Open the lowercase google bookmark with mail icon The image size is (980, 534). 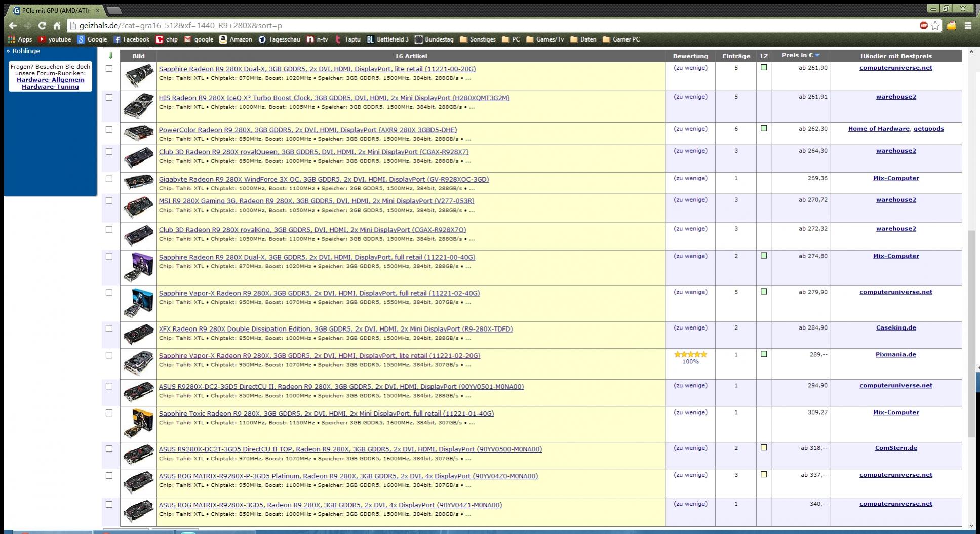pos(199,39)
